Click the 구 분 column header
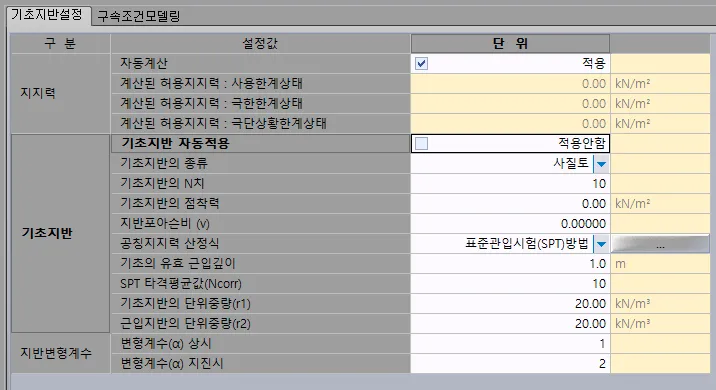Image resolution: width=716 pixels, height=390 pixels. (x=60, y=43)
